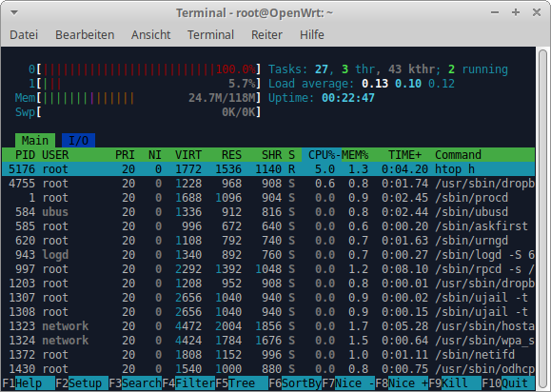The height and width of the screenshot is (392, 551).
Task: Click the F9 Kill button
Action: [455, 382]
